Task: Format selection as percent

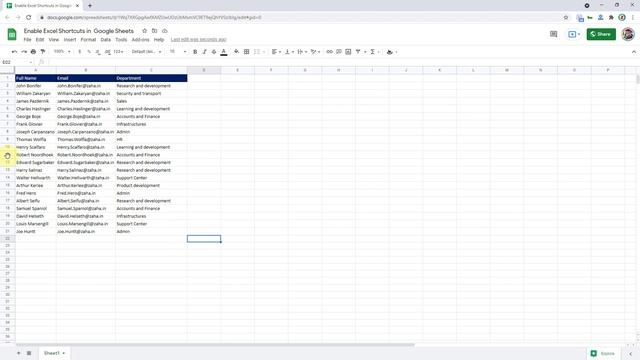Action: click(89, 52)
